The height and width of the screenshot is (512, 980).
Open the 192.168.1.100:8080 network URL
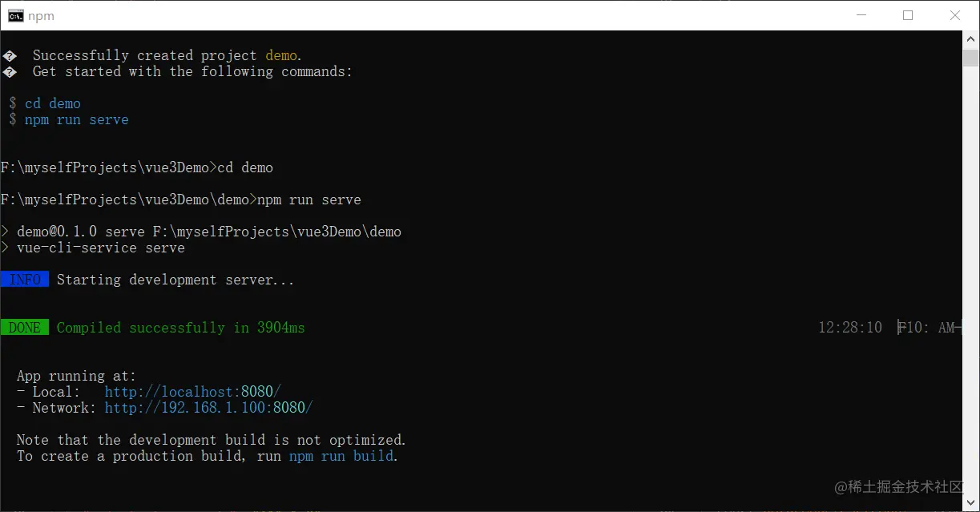click(x=208, y=408)
